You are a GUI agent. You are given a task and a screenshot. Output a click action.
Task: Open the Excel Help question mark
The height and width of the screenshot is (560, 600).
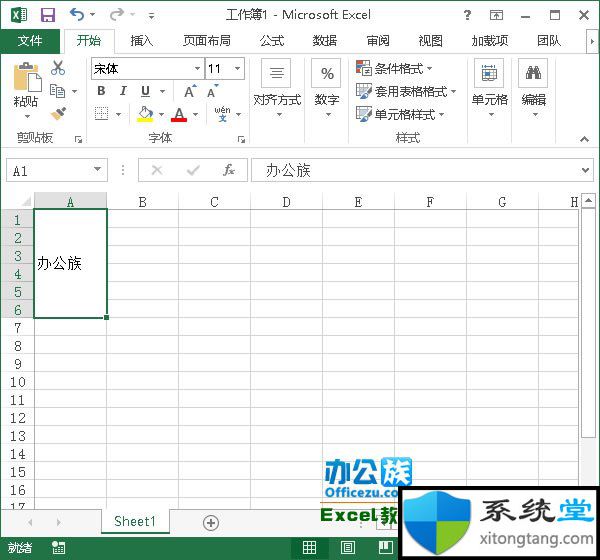467,15
